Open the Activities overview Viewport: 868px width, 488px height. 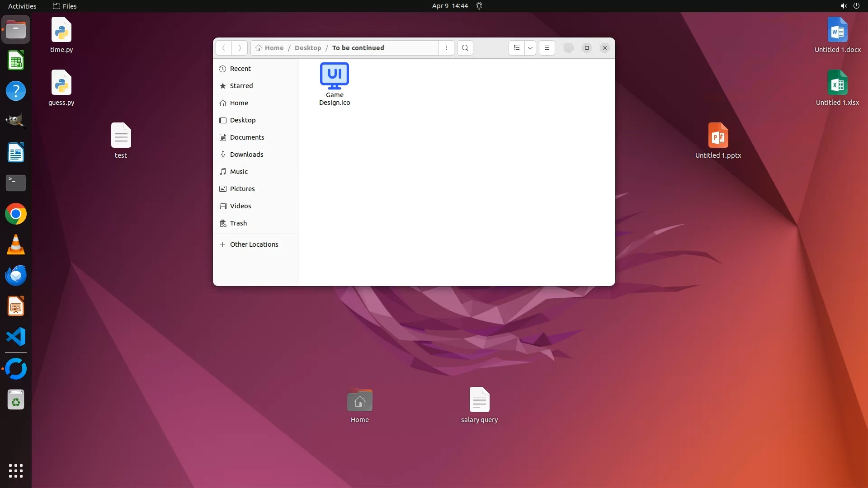[22, 6]
